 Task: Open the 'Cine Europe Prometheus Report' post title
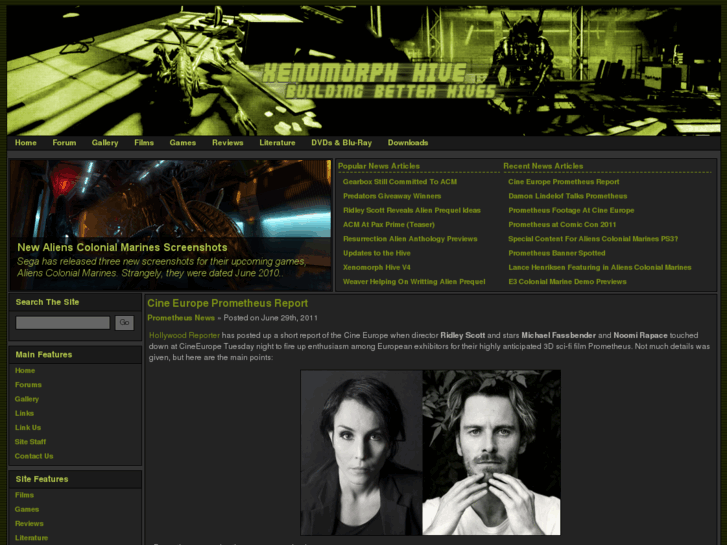(228, 303)
